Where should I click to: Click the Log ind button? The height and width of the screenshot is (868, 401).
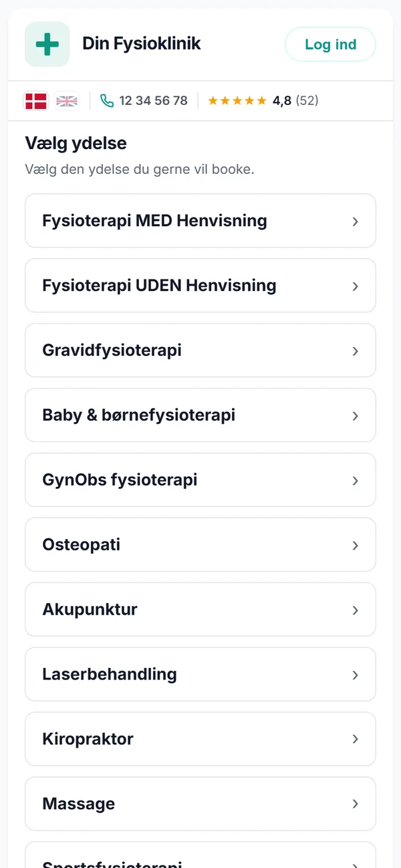tap(331, 44)
